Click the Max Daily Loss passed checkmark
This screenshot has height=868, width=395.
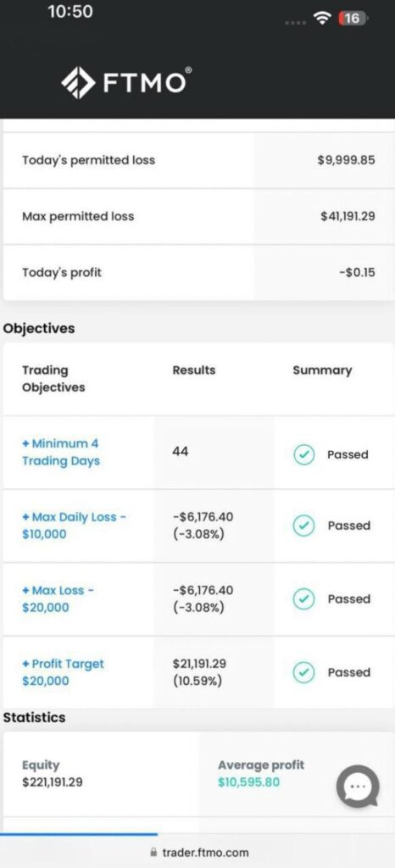303,526
